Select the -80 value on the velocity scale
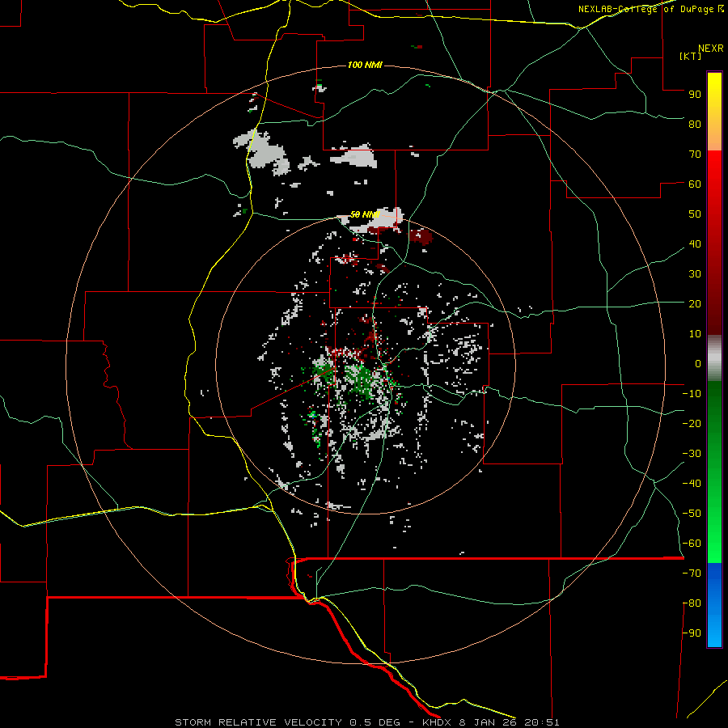The height and width of the screenshot is (728, 728). point(692,603)
